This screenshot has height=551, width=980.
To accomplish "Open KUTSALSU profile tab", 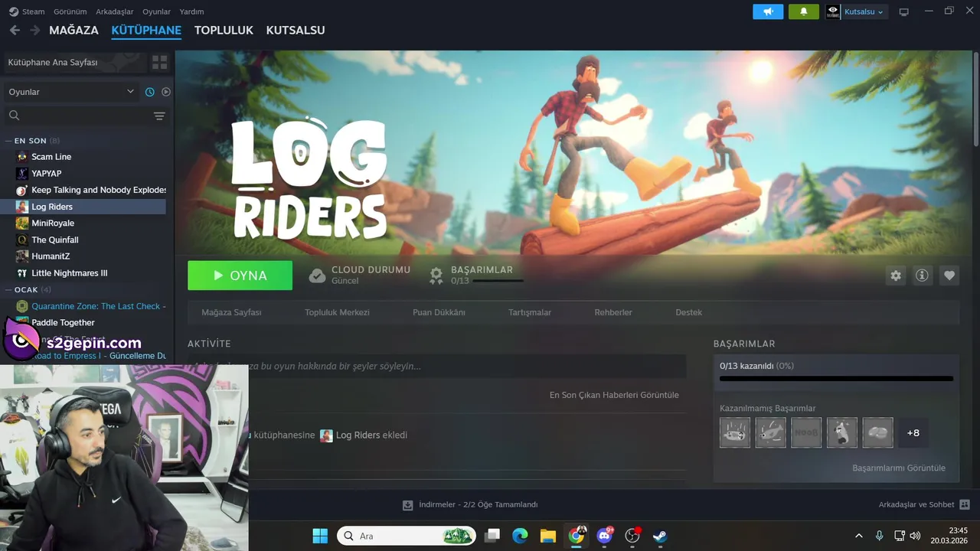I will (296, 30).
